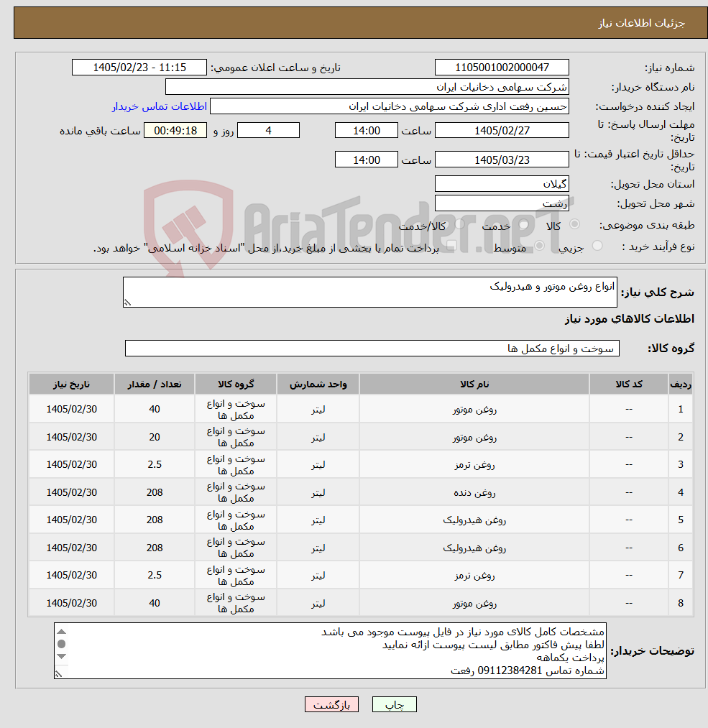708x728 pixels.
Task: Click the buyer notes scroll down arrow
Action: click(x=61, y=657)
